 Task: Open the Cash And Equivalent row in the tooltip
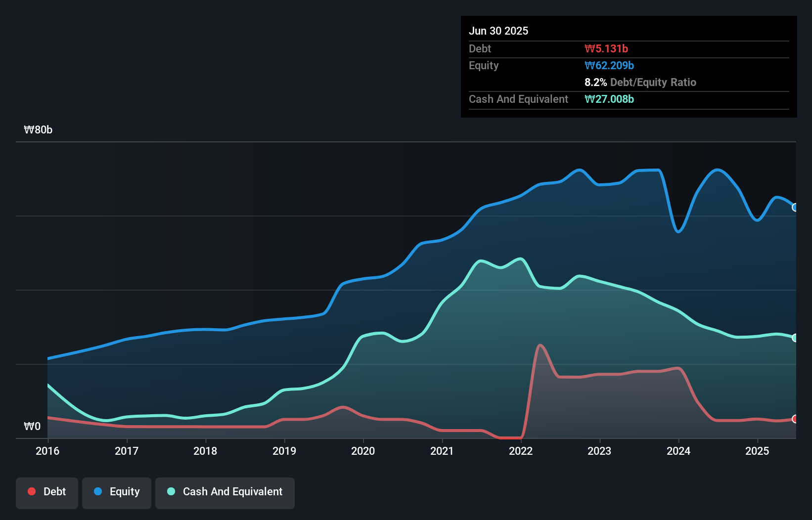click(x=518, y=99)
